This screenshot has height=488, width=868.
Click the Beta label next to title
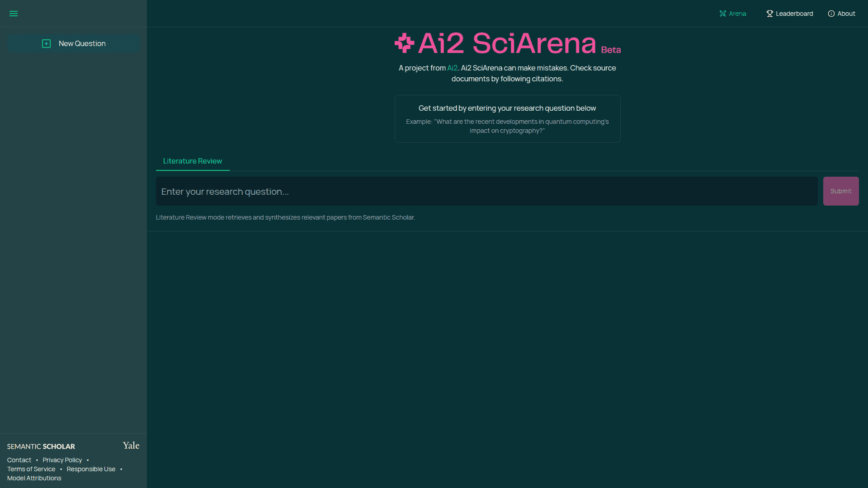(x=611, y=50)
